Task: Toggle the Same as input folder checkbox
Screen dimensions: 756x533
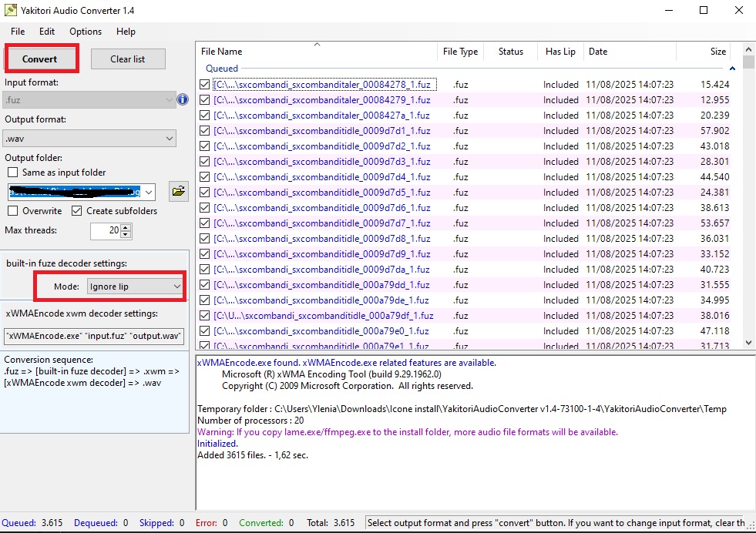Action: coord(13,173)
